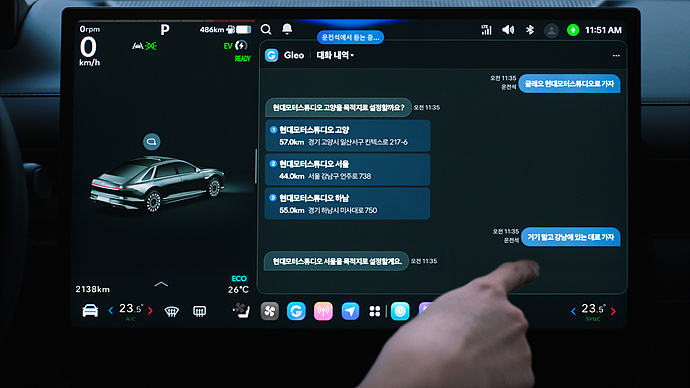The height and width of the screenshot is (388, 690).
Task: Expand the panel with the up chevron
Action: click(161, 284)
